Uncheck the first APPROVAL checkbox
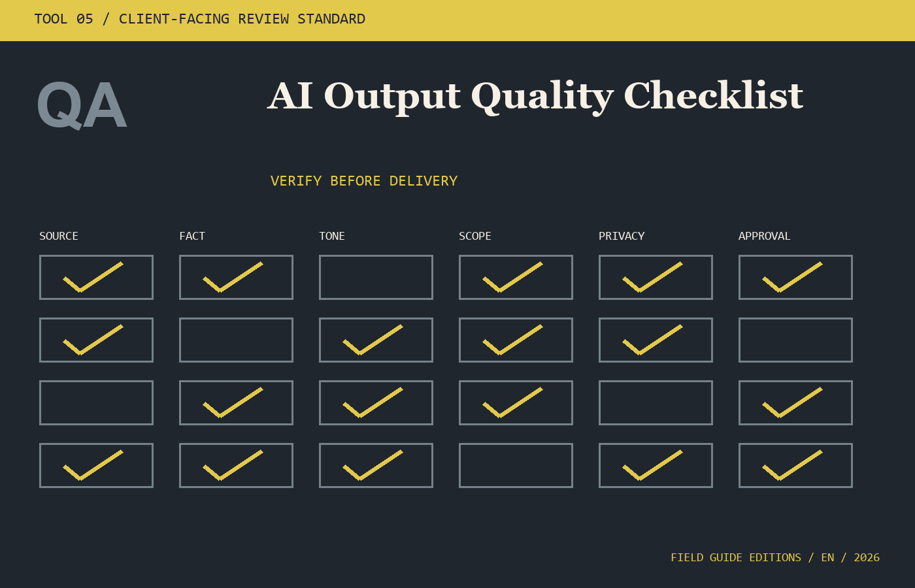The width and height of the screenshot is (915, 588). [795, 277]
